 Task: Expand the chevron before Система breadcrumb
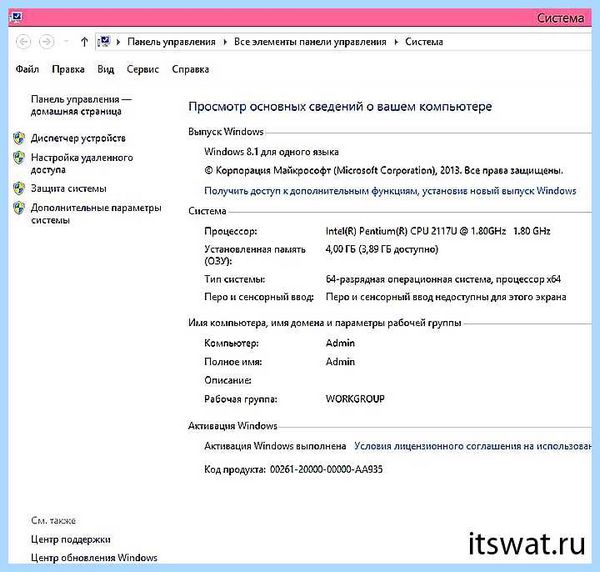(x=396, y=42)
